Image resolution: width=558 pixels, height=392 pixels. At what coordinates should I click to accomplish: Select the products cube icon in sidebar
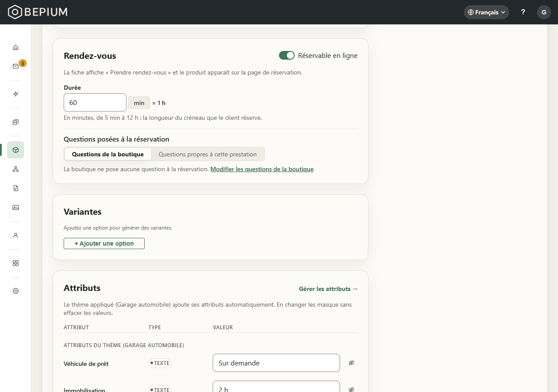[16, 150]
